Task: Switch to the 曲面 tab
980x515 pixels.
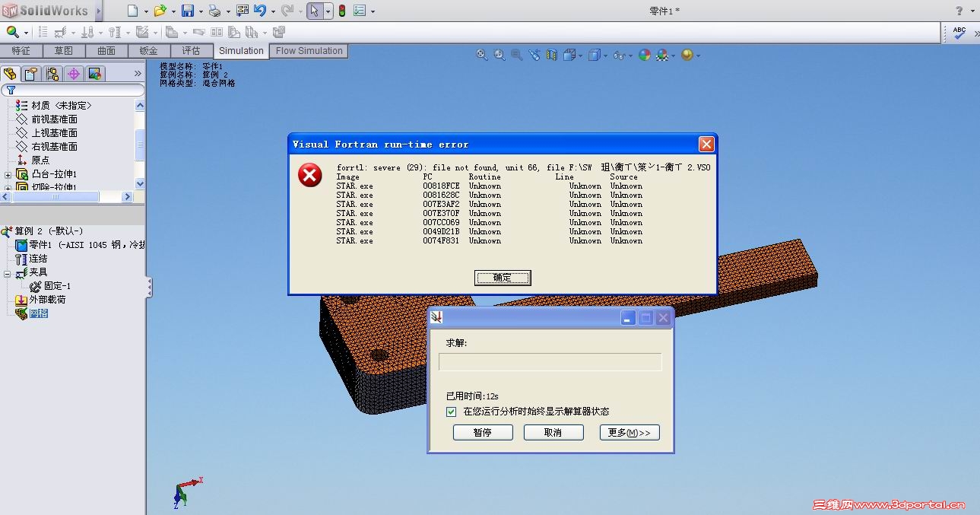Action: [x=106, y=51]
